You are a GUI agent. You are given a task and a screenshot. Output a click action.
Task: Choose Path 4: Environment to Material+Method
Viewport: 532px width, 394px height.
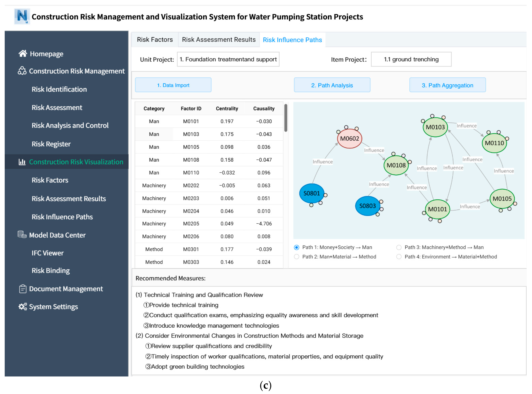tap(399, 257)
